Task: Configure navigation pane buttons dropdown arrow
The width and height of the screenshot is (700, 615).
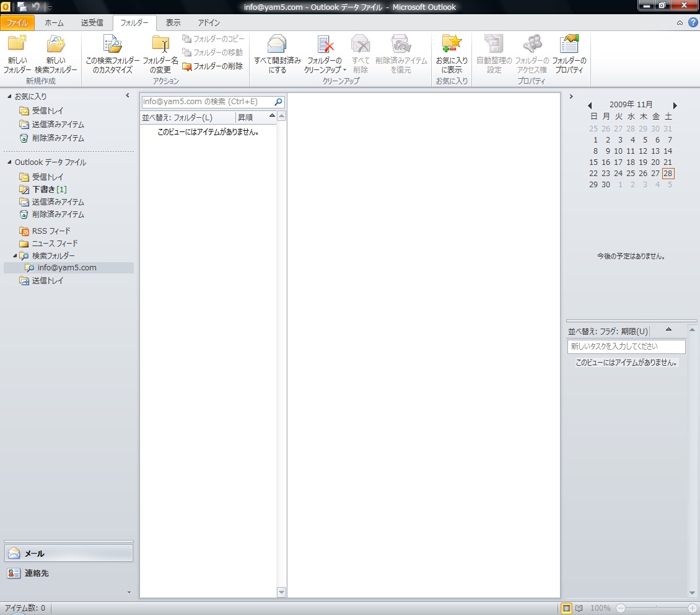Action: [129, 593]
